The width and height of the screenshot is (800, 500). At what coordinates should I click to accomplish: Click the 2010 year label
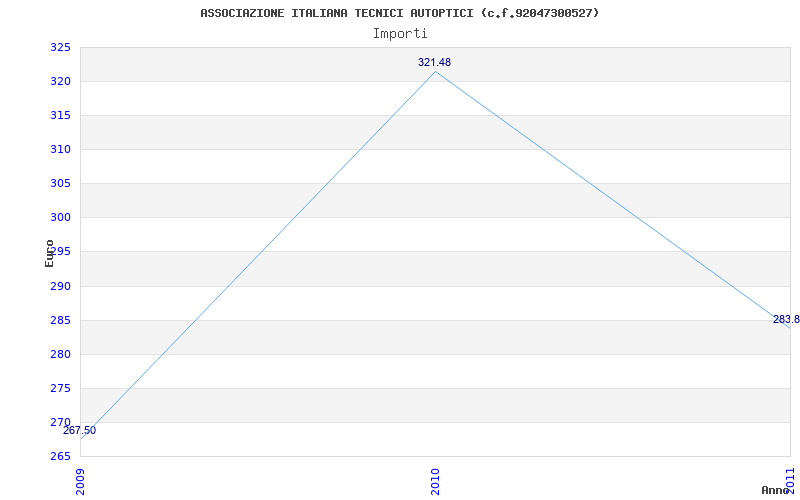(435, 482)
